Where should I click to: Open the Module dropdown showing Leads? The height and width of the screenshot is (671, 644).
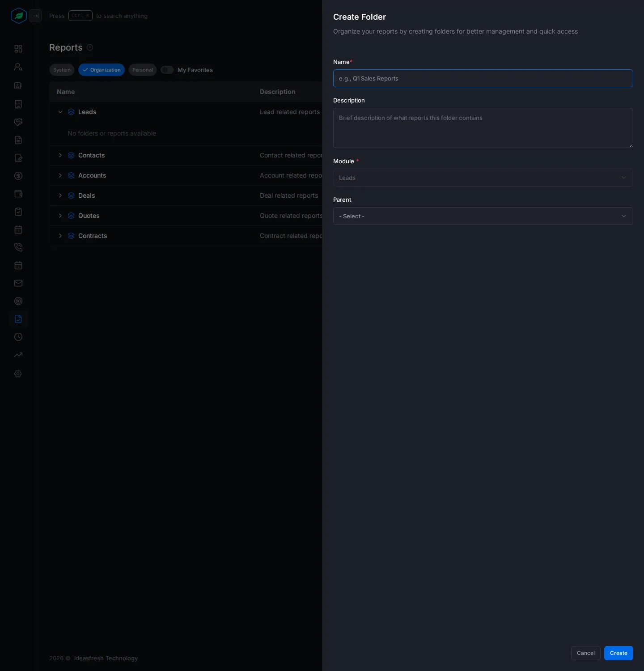[x=483, y=178]
